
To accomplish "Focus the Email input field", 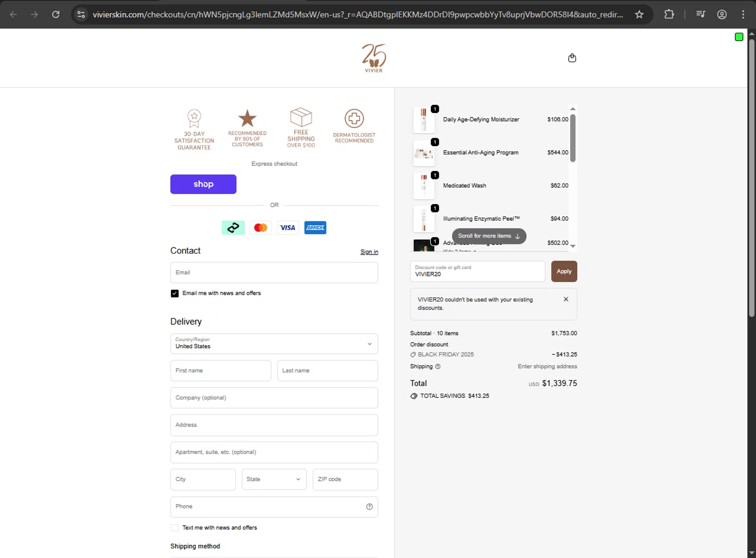I will pos(274,273).
